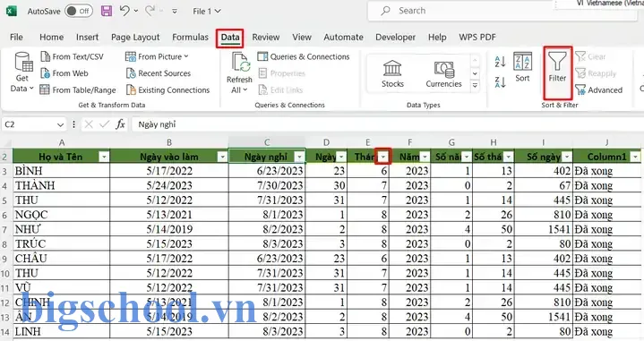Open the Automate tab

[x=343, y=38]
